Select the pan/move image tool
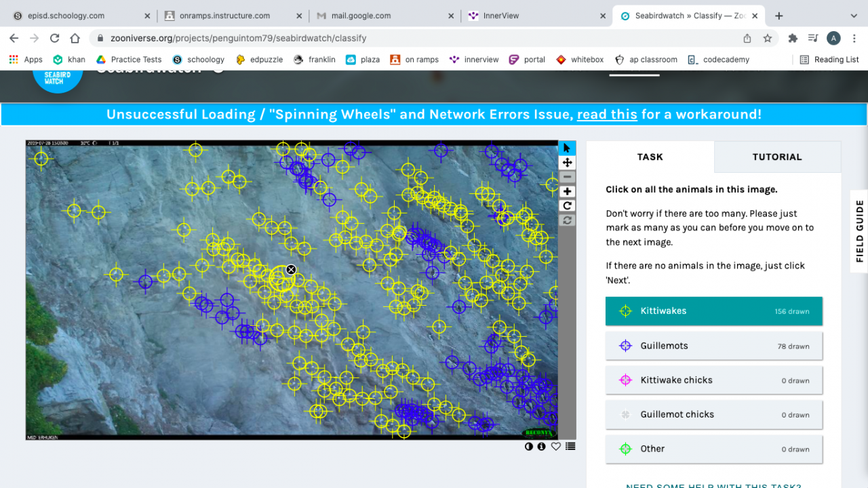868x488 pixels. [x=567, y=163]
